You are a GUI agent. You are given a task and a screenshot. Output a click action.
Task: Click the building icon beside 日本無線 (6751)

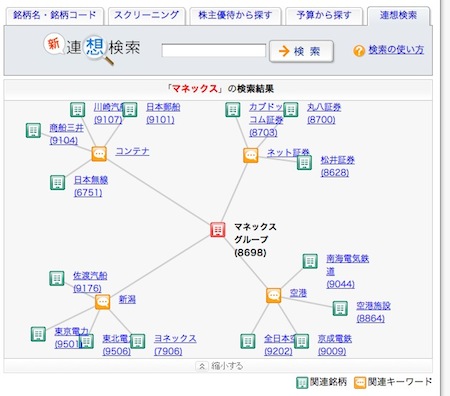tap(57, 183)
